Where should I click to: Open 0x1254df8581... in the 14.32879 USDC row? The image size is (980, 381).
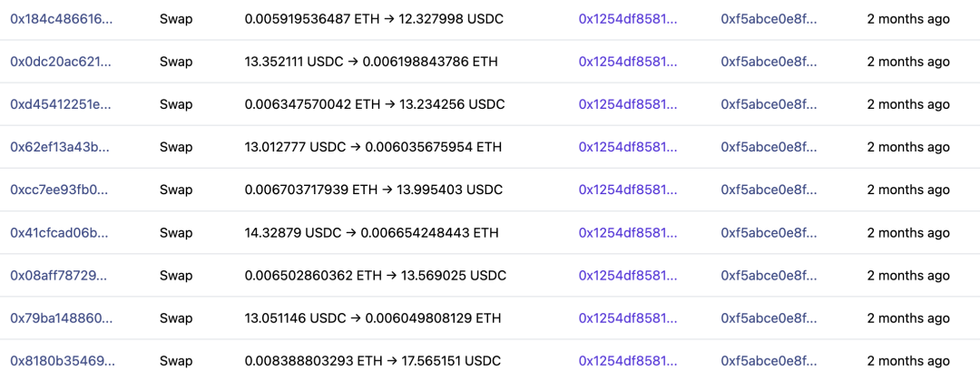click(x=628, y=232)
